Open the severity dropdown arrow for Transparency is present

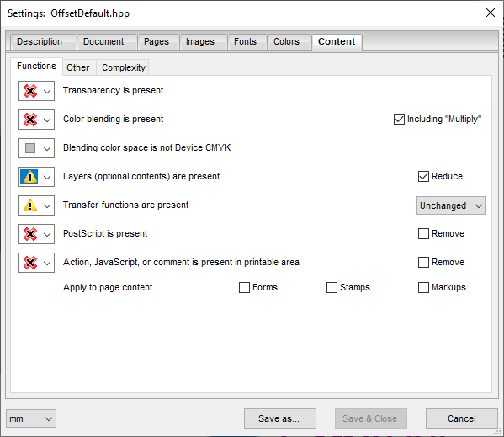point(47,91)
